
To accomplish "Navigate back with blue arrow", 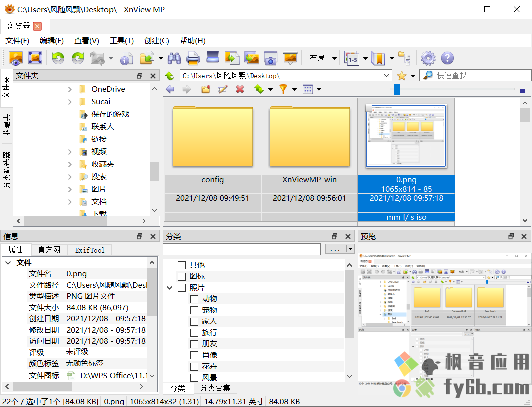I will pos(170,89).
